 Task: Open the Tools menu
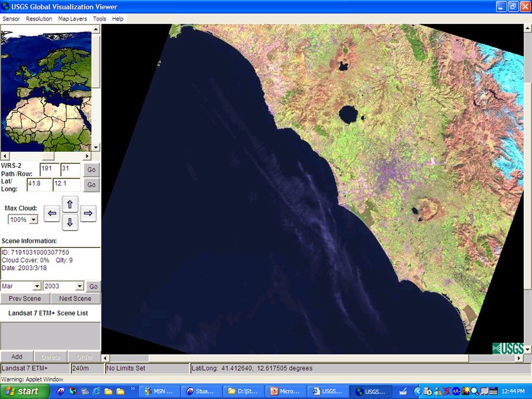coord(100,19)
